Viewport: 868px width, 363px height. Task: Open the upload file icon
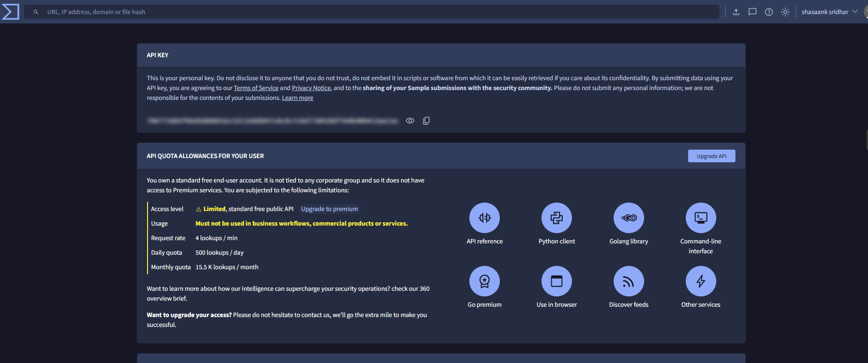click(736, 12)
